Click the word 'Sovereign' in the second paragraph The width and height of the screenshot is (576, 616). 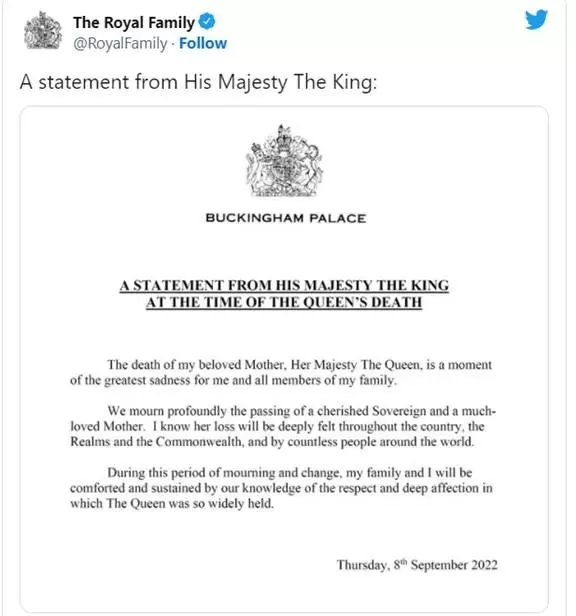(x=399, y=411)
